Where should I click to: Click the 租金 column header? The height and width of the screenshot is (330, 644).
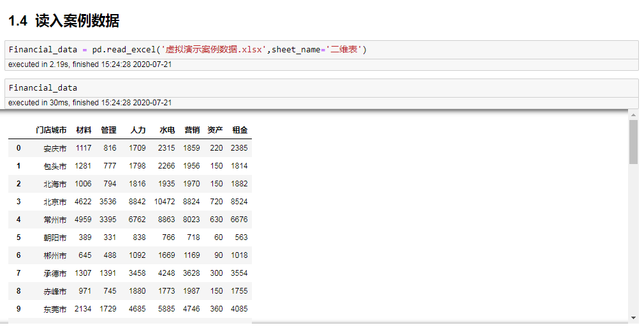pyautogui.click(x=240, y=130)
